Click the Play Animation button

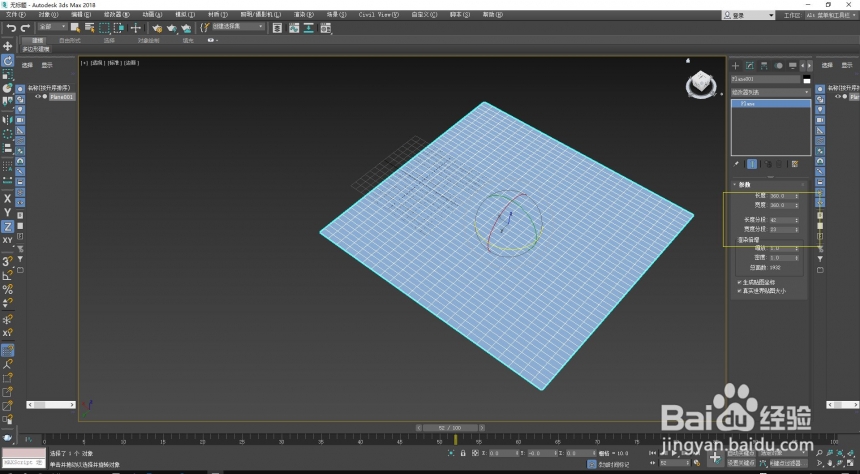(675, 453)
